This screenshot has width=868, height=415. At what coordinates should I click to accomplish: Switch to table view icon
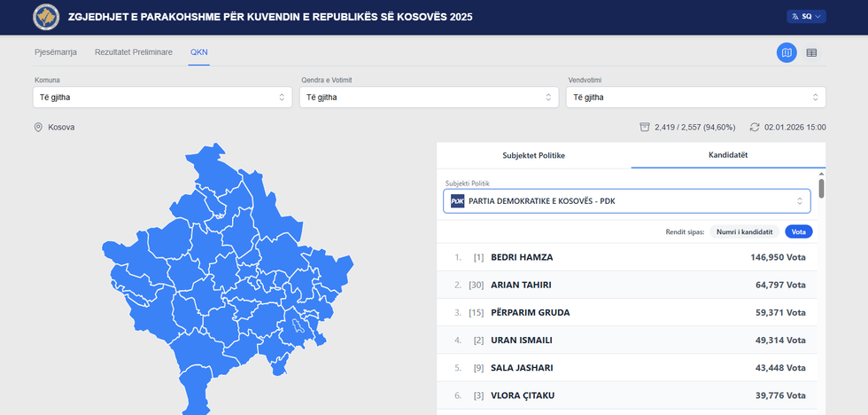pyautogui.click(x=811, y=53)
